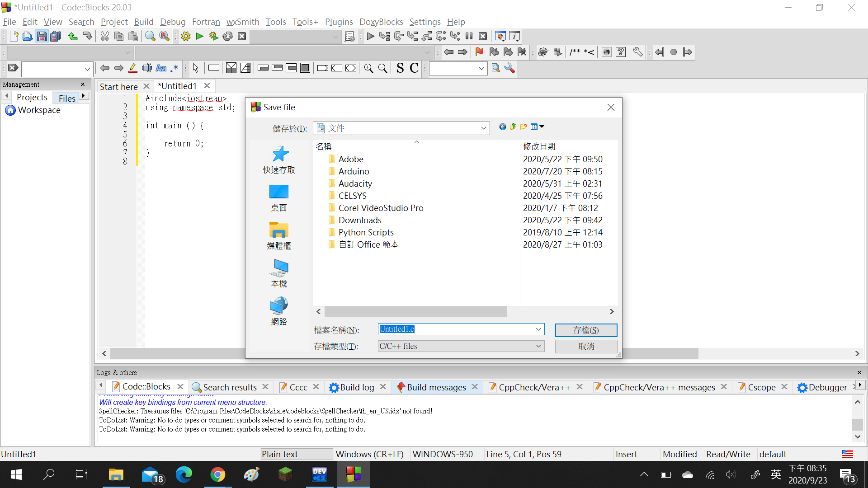Click the Zoom in magnifier icon
The width and height of the screenshot is (868, 488).
click(x=369, y=68)
